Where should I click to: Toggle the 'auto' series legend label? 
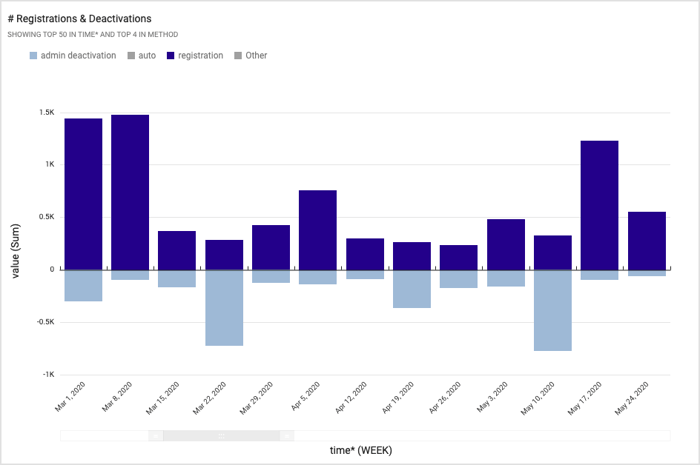pos(147,55)
